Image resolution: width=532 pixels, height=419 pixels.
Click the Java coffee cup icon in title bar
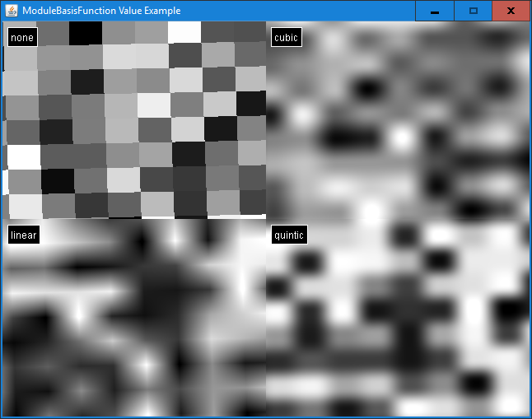click(x=12, y=11)
